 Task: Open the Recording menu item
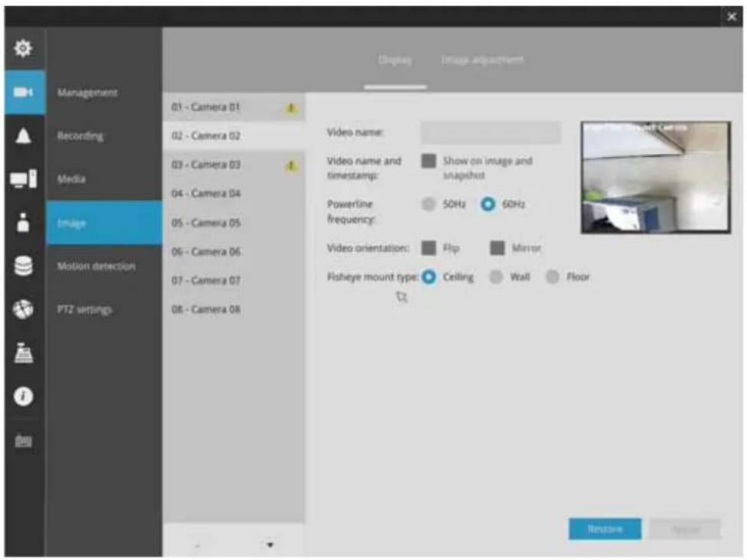coord(80,136)
